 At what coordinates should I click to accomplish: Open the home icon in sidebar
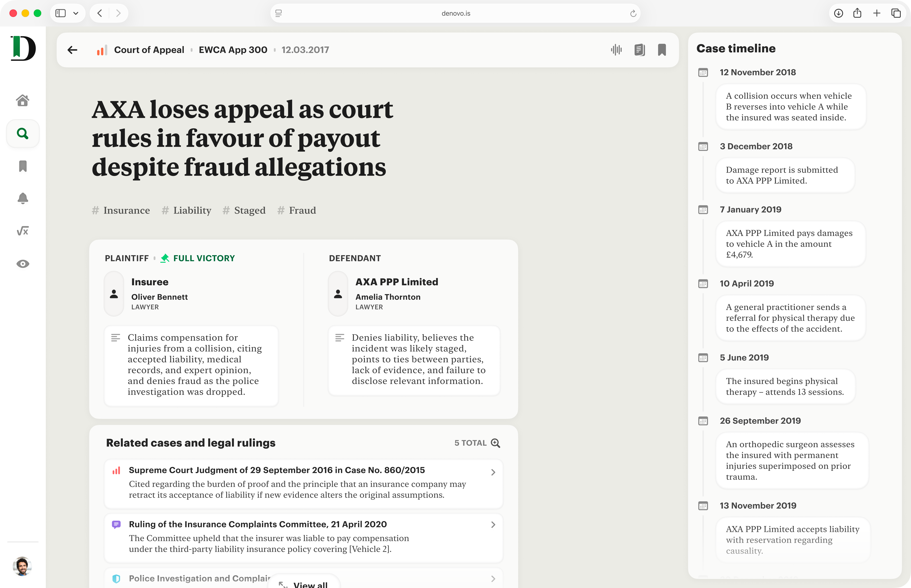coord(23,100)
